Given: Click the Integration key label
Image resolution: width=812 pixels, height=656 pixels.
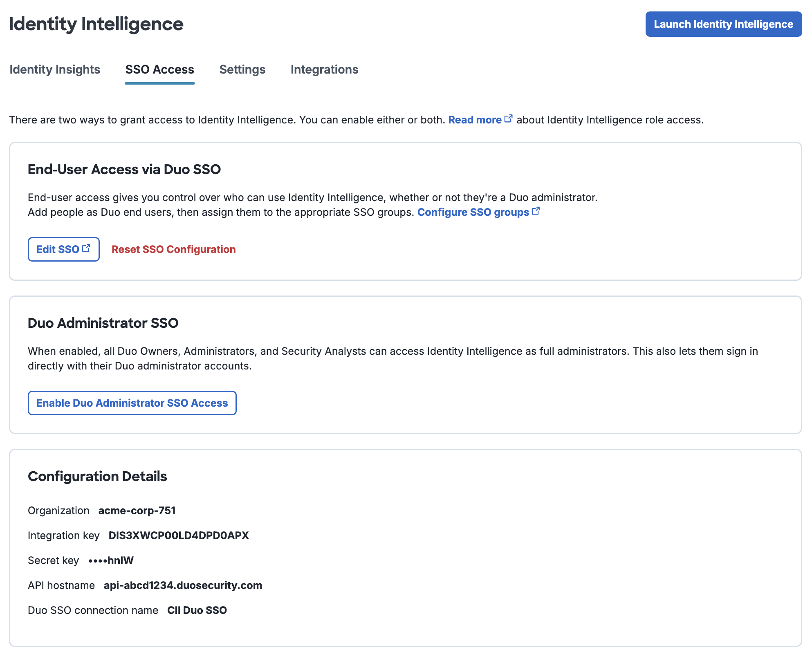Looking at the screenshot, I should click(x=64, y=535).
